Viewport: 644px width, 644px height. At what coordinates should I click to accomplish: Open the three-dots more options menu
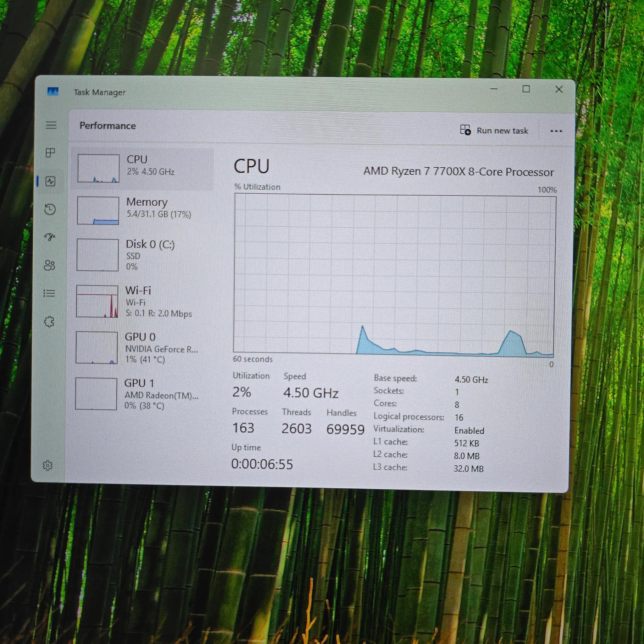point(556,131)
